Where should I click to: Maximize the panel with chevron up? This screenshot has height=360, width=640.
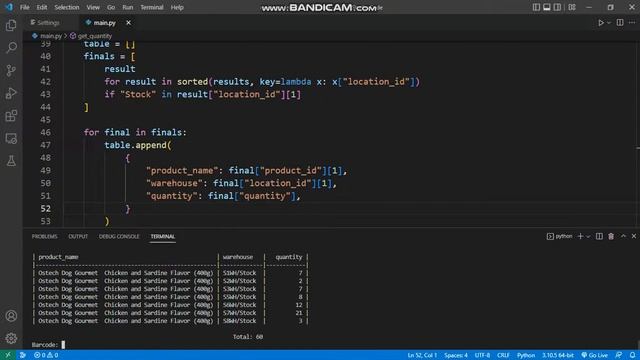point(623,236)
